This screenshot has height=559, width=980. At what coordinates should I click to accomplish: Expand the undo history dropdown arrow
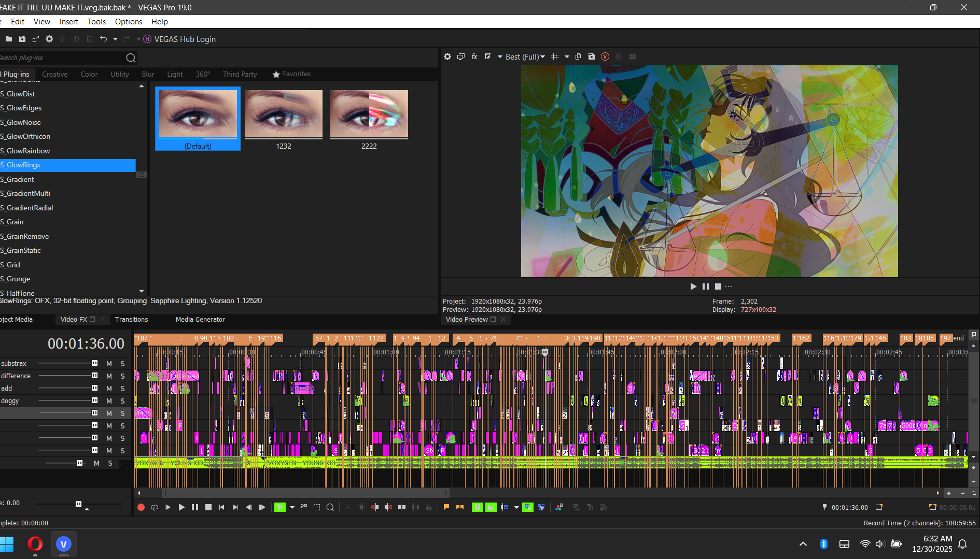click(x=115, y=39)
